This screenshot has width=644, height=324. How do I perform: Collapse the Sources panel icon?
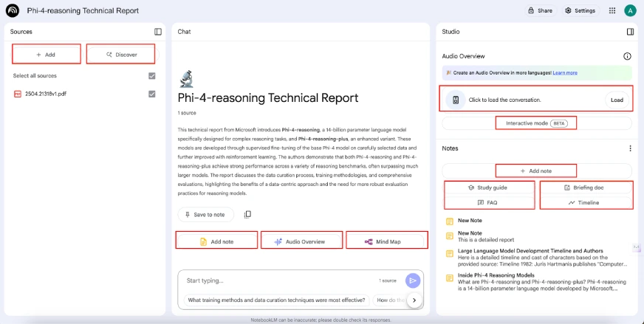coord(158,32)
